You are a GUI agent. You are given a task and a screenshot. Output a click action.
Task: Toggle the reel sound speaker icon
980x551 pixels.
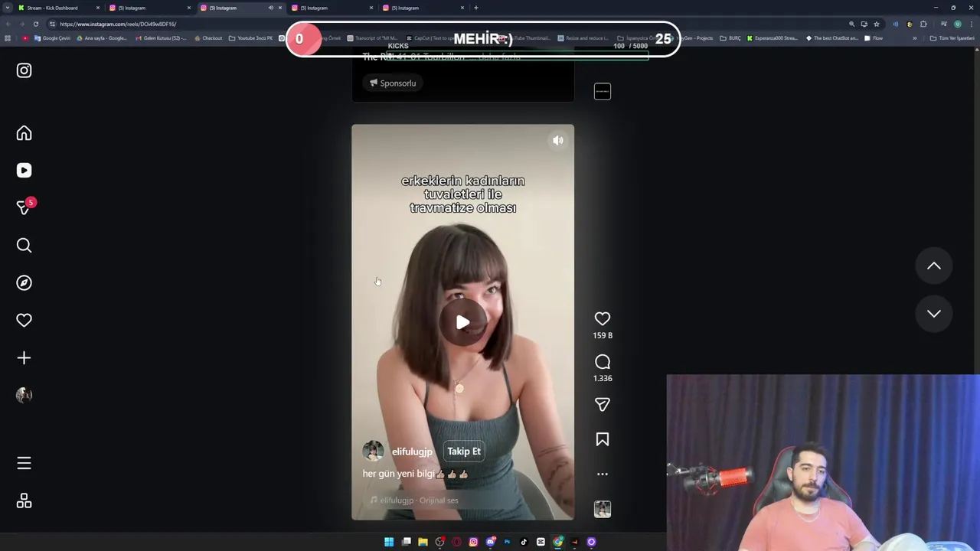click(x=558, y=141)
